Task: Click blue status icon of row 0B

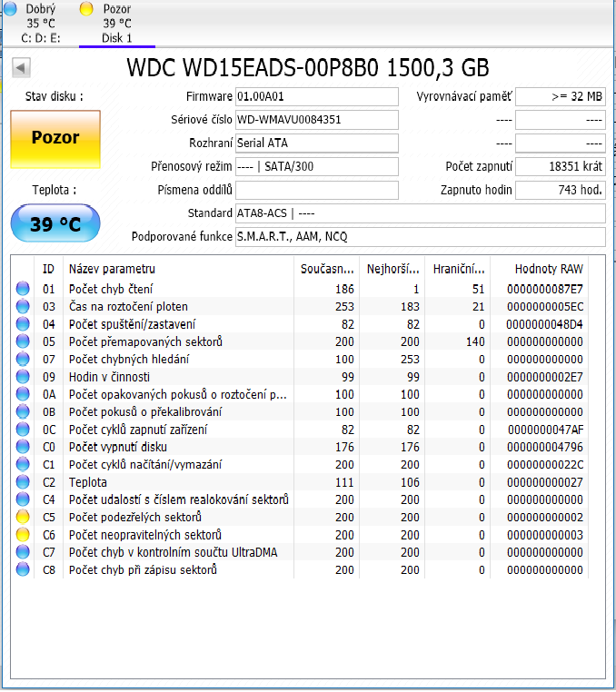Action: click(x=23, y=411)
